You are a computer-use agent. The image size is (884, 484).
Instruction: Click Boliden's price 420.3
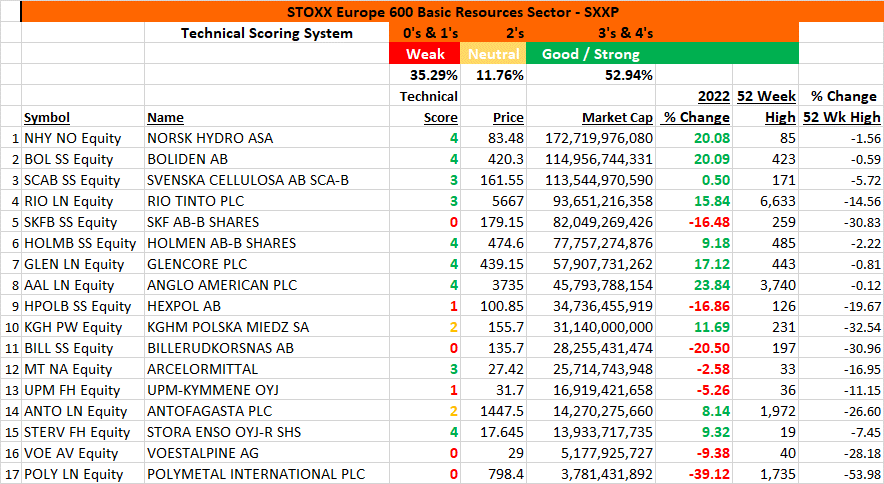click(x=493, y=159)
